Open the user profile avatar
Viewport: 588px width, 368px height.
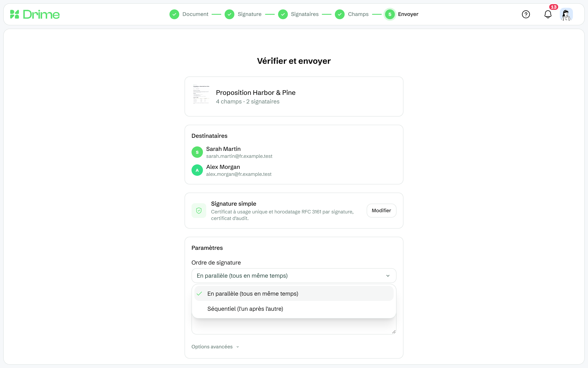coord(566,14)
